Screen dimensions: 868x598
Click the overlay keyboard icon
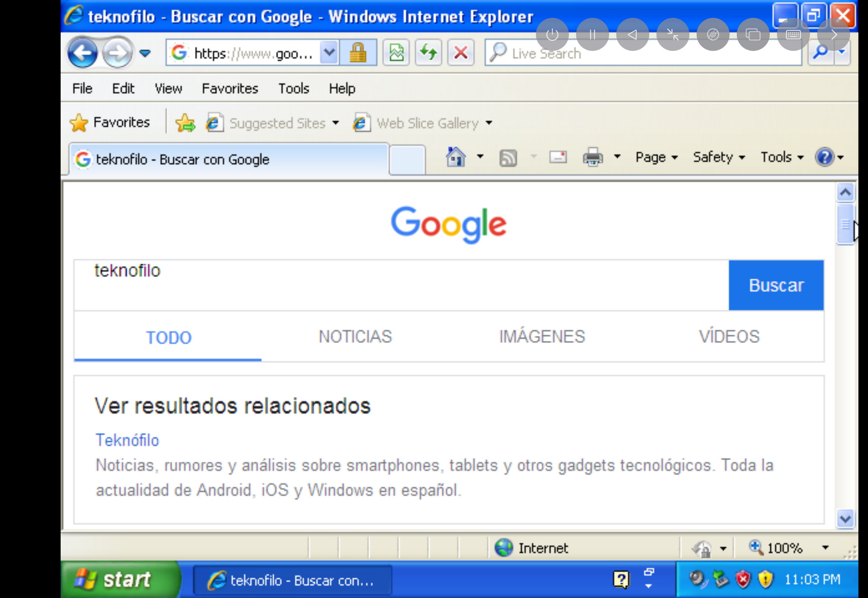(x=793, y=34)
